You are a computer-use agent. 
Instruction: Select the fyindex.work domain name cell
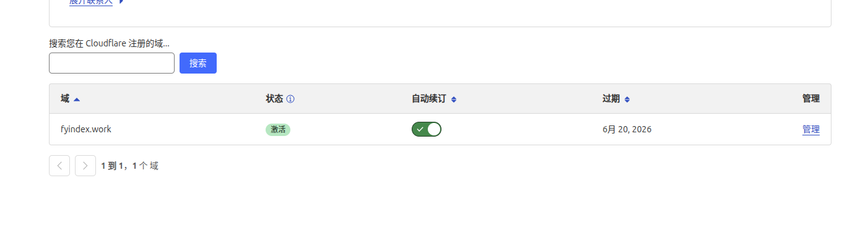point(86,130)
